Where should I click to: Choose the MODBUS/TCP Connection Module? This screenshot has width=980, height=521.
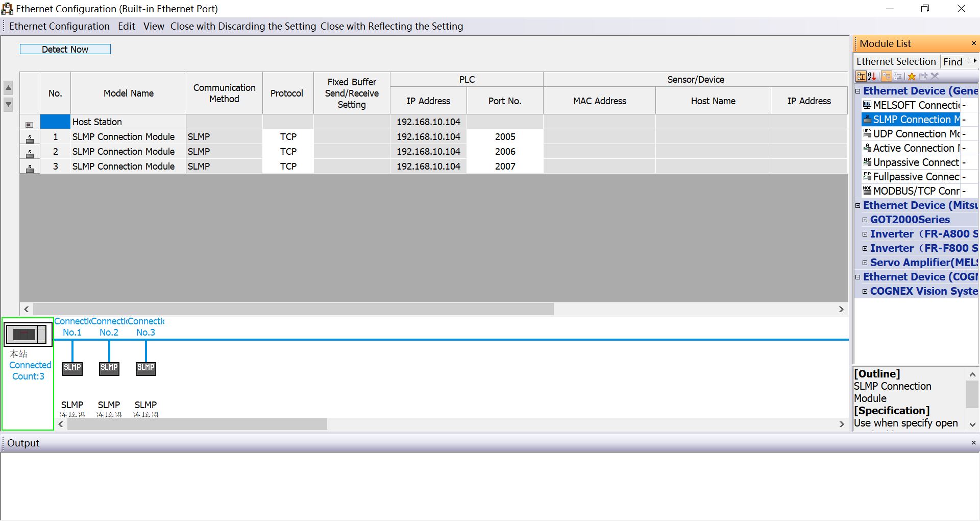(x=914, y=191)
